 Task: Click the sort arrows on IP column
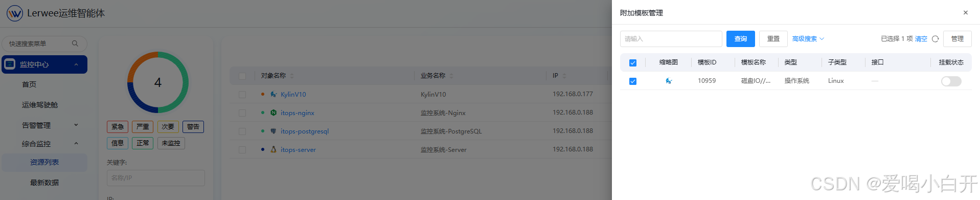[x=564, y=76]
